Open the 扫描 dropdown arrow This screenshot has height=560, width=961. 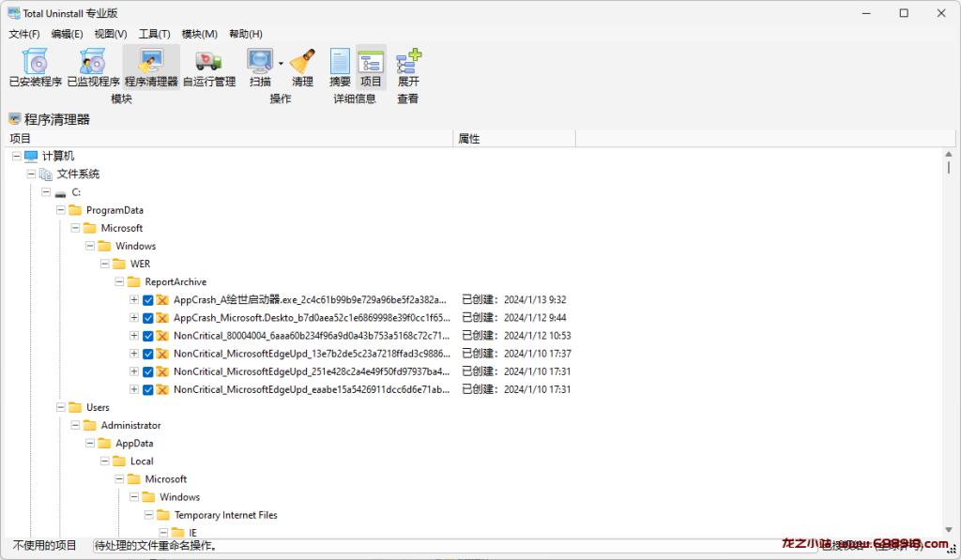pyautogui.click(x=281, y=63)
